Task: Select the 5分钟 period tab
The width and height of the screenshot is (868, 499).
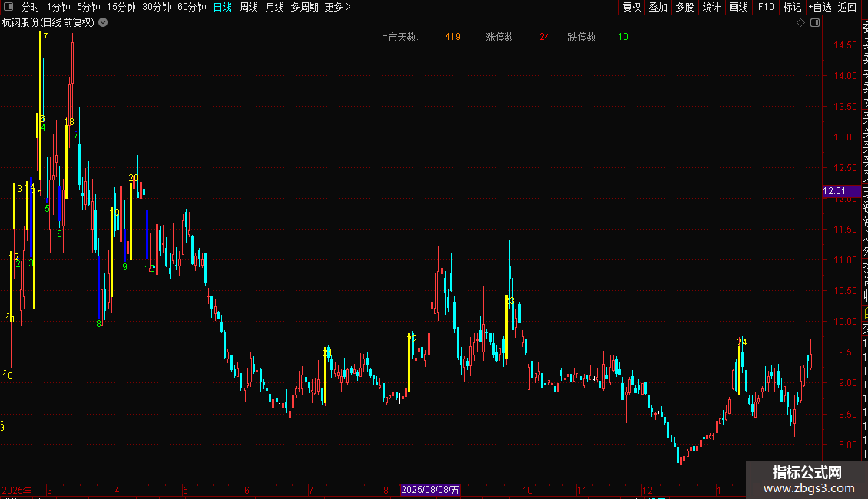Action: 88,7
